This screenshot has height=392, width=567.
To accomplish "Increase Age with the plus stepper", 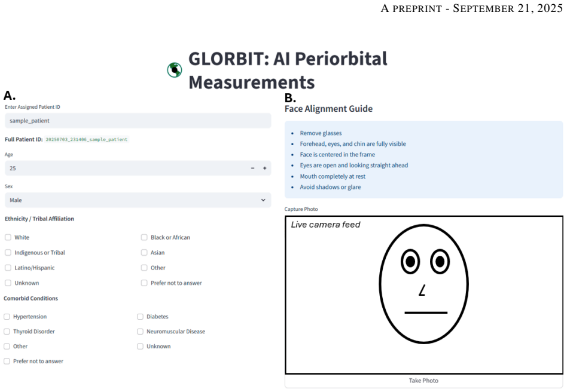I will tap(265, 169).
